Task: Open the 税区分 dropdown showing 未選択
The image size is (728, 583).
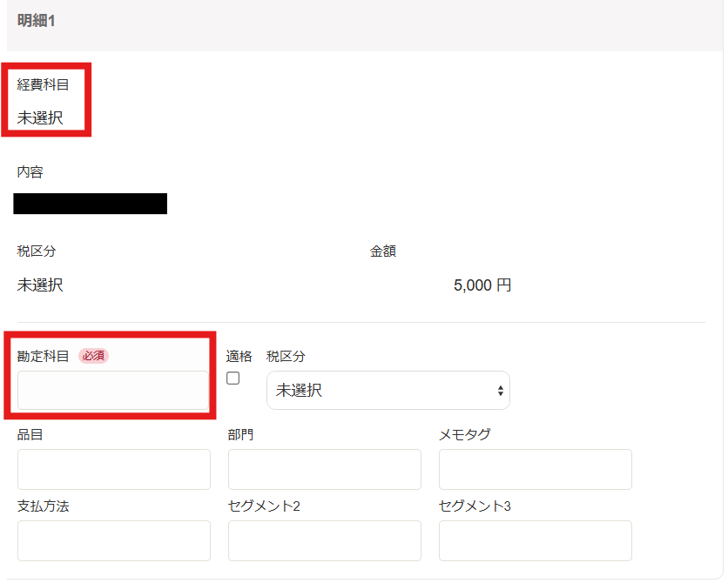Action: [388, 391]
